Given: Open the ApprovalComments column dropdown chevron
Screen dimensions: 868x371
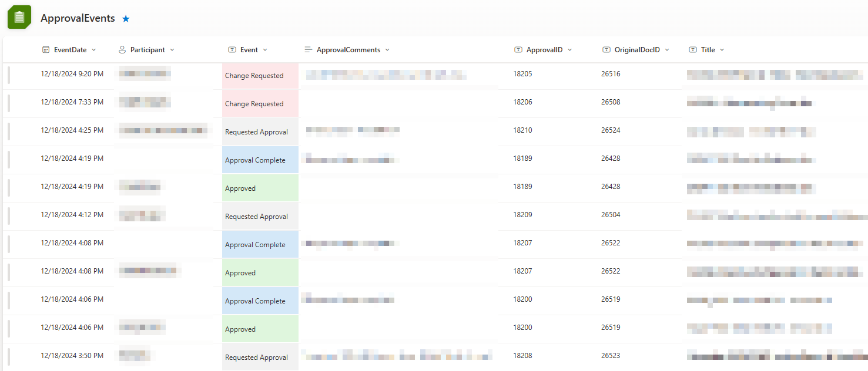Looking at the screenshot, I should point(387,50).
